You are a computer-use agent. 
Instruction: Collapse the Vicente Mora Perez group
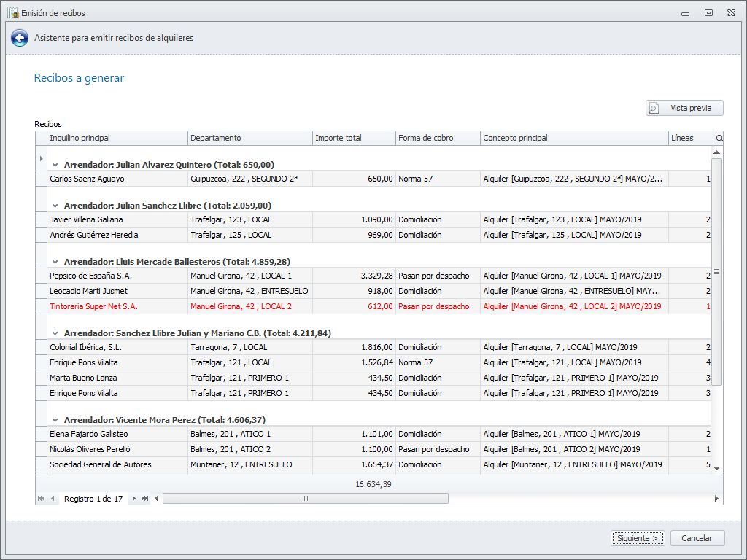click(55, 420)
